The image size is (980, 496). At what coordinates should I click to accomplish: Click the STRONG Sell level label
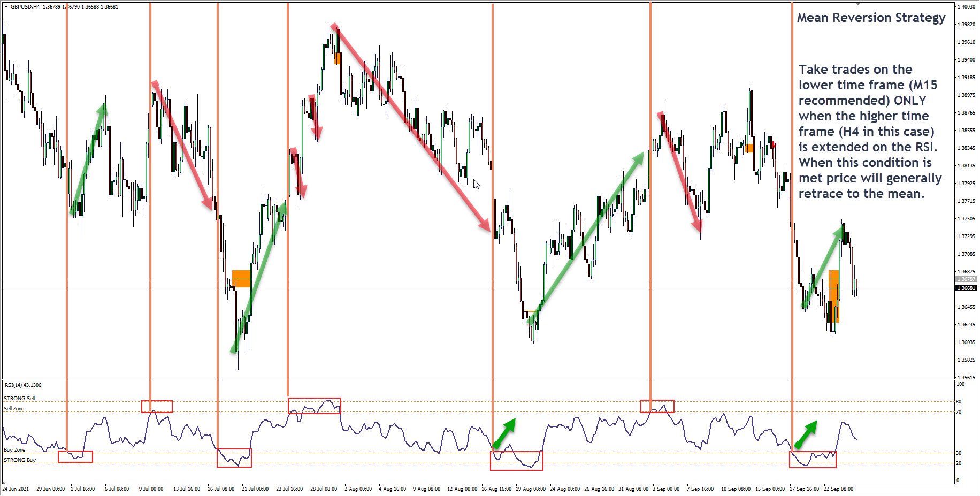(x=19, y=398)
